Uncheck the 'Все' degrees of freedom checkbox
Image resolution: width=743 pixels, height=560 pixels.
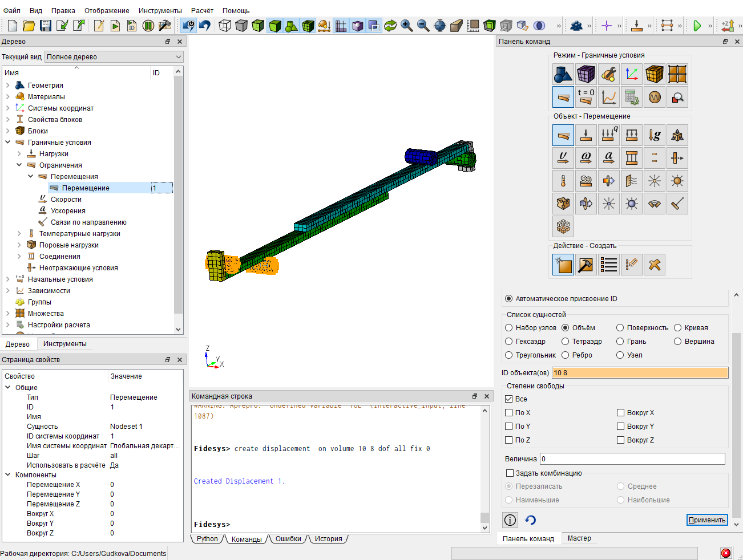[x=509, y=399]
